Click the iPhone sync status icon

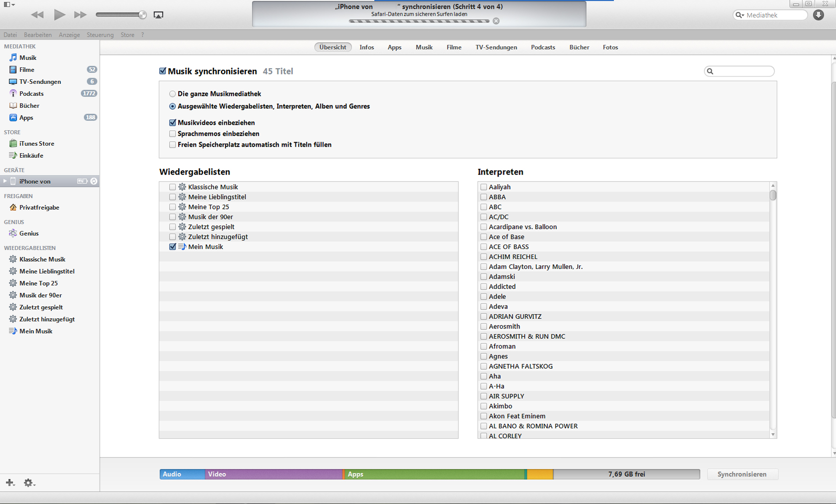click(x=94, y=181)
